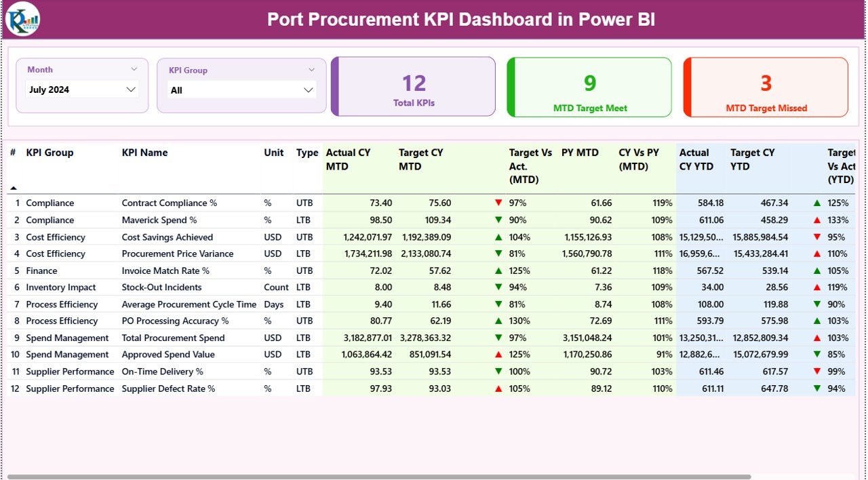Expand the Month slicer header chevron
Viewport: 868px width, 480px height.
coord(134,68)
